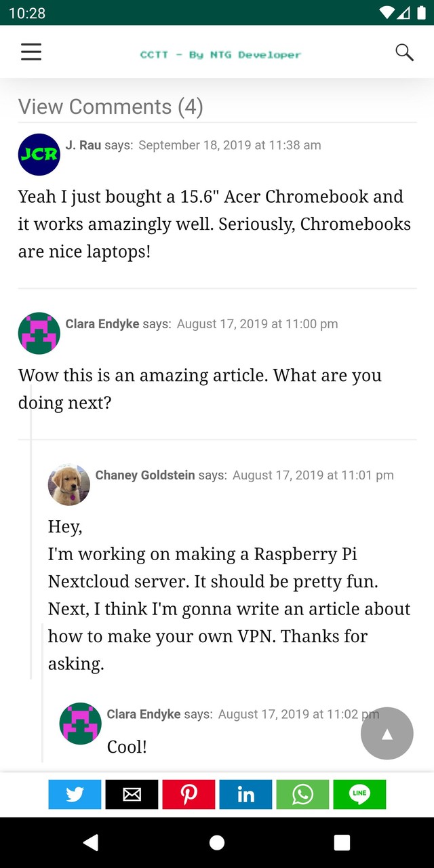Image resolution: width=434 pixels, height=868 pixels.
Task: Pin the article on Pinterest
Action: click(x=189, y=794)
